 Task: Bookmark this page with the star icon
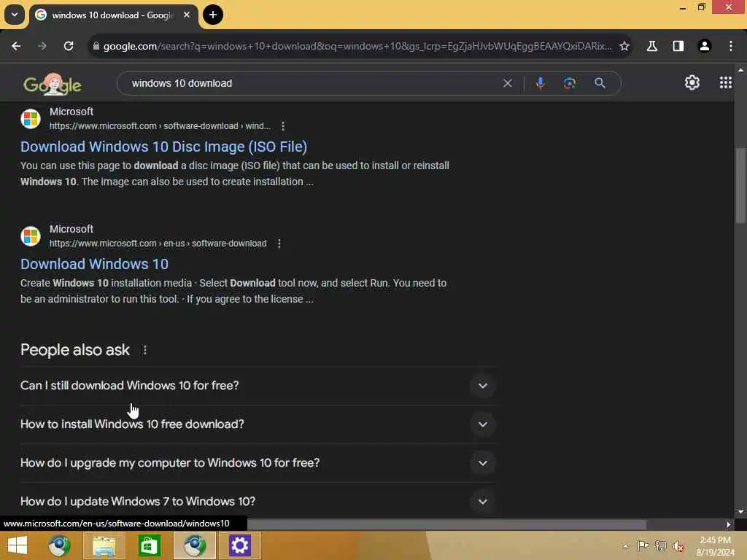coord(624,46)
